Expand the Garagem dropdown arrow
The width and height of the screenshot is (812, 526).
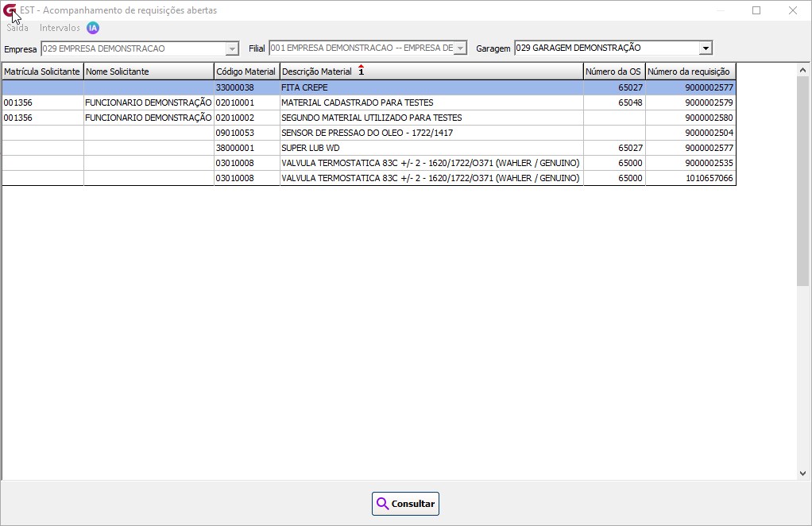706,48
